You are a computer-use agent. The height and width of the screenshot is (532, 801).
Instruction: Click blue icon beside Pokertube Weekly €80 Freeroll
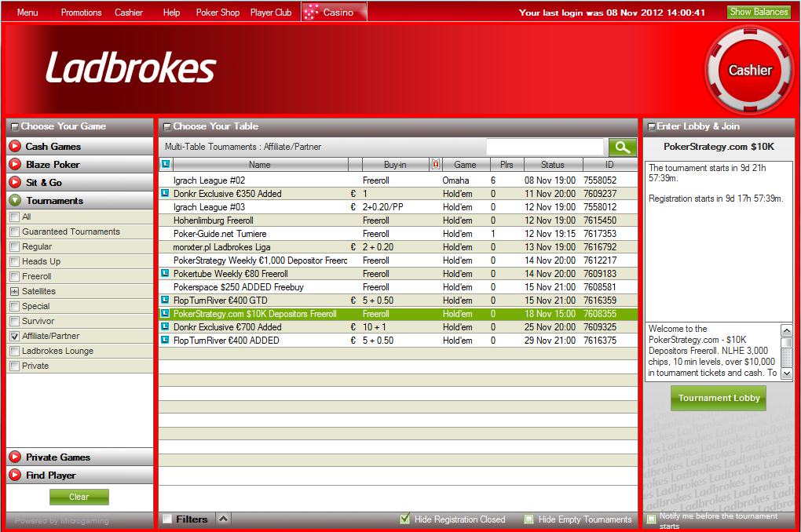[165, 274]
